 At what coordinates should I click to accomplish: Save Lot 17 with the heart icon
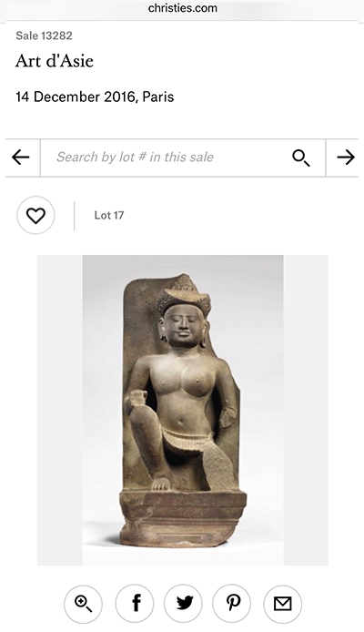coord(35,215)
